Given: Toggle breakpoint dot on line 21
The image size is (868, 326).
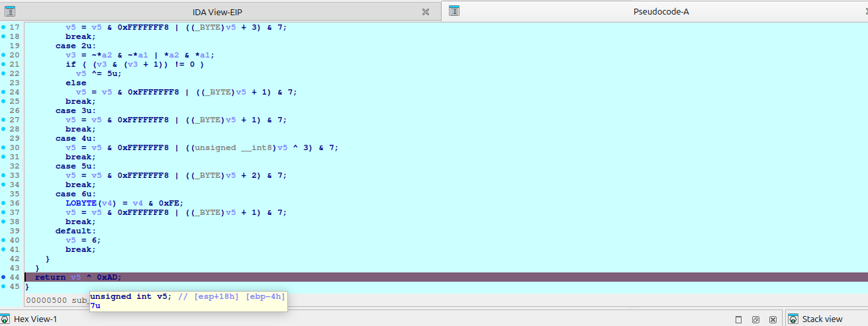Looking at the screenshot, I should [3, 64].
